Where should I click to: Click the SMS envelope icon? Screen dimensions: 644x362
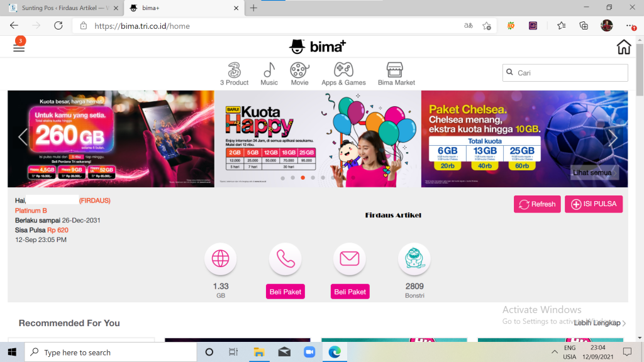349,258
